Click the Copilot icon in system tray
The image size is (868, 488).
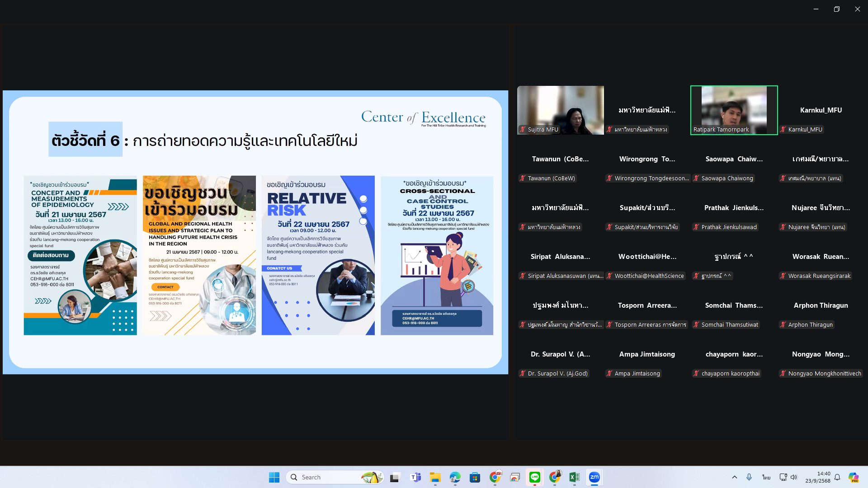[853, 477]
